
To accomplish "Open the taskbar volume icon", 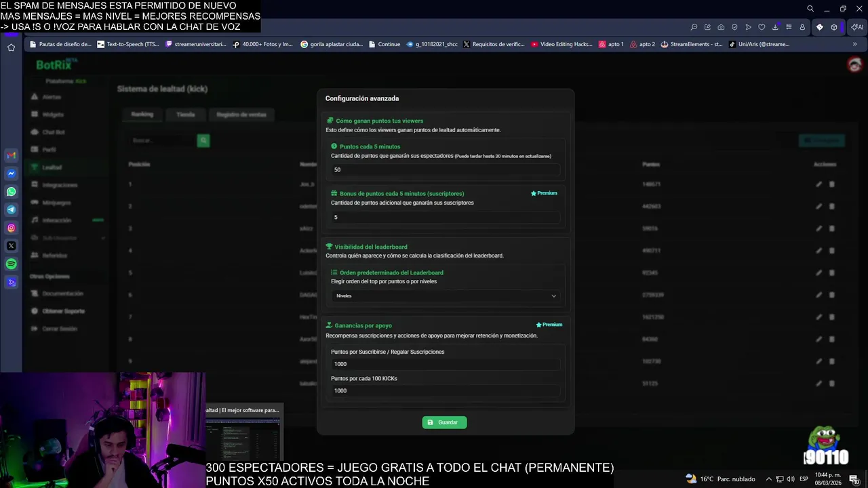I will 791,479.
